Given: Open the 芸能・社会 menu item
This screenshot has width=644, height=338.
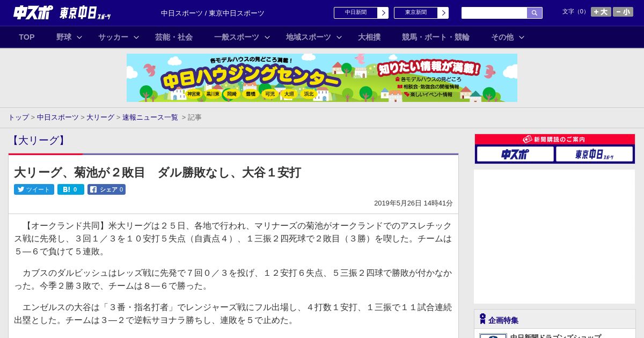Looking at the screenshot, I should pyautogui.click(x=174, y=37).
